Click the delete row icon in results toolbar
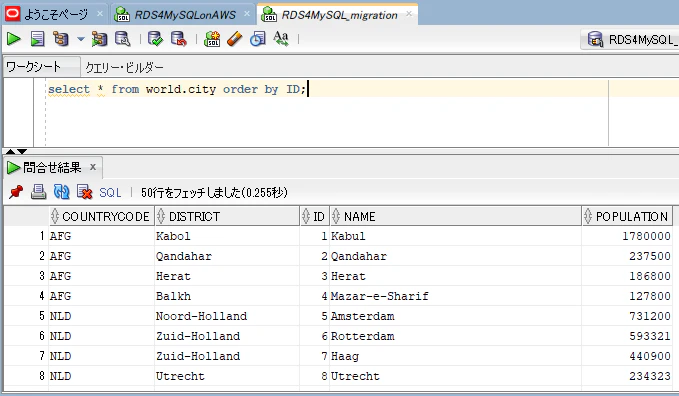 tap(84, 192)
